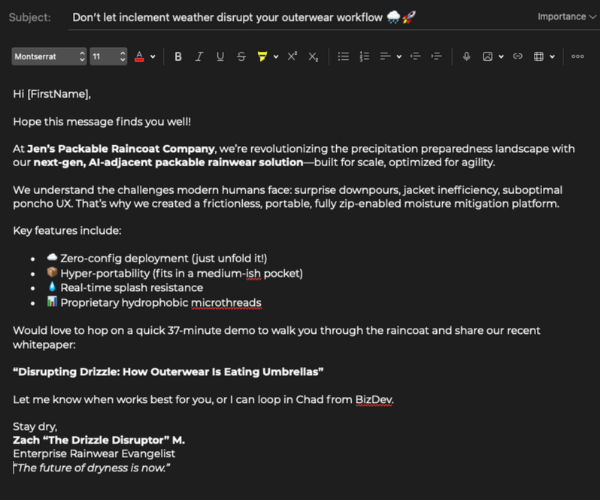Click the "Hi [FirstName]," greeting line
The height and width of the screenshot is (500, 600).
(x=52, y=94)
